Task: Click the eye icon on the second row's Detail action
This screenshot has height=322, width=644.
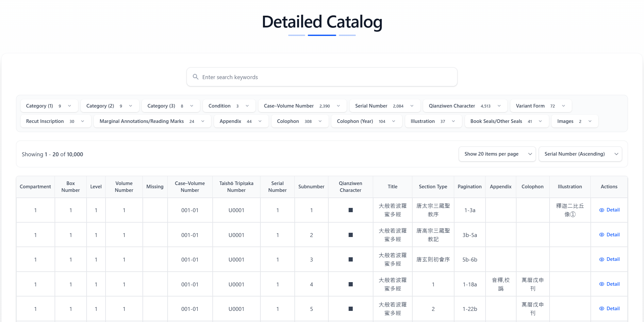Action: 601,234
